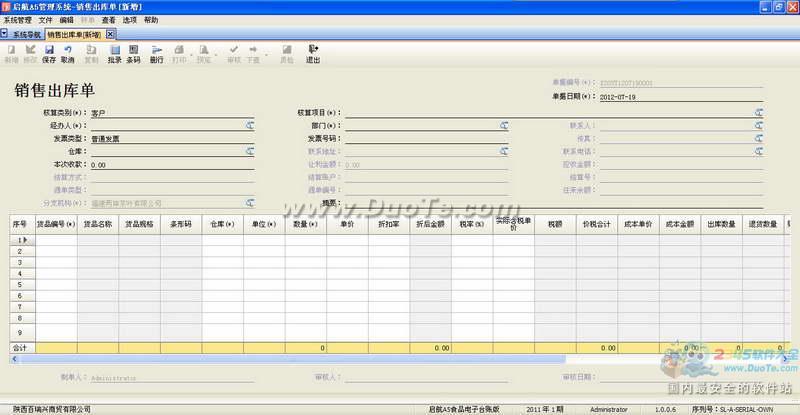Click the 税率 column header
The height and width of the screenshot is (415, 800).
tap(472, 224)
